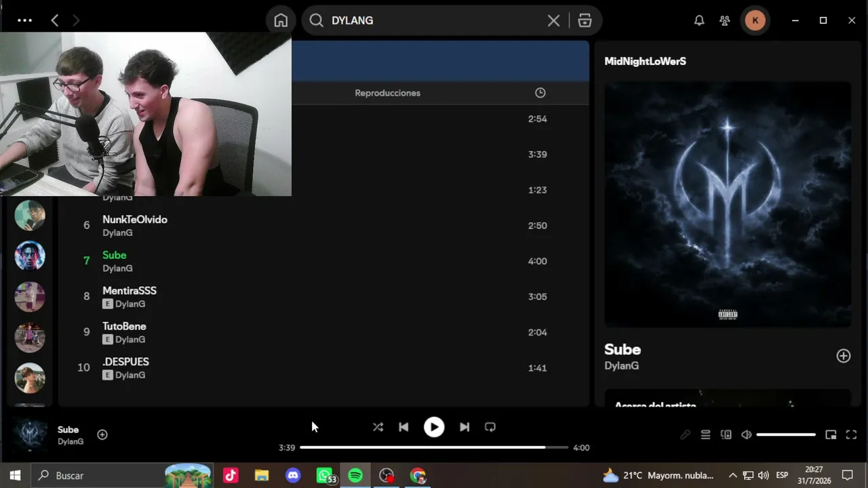The width and height of the screenshot is (868, 488).
Task: Open DylanG artist link in player bar
Action: click(x=71, y=441)
